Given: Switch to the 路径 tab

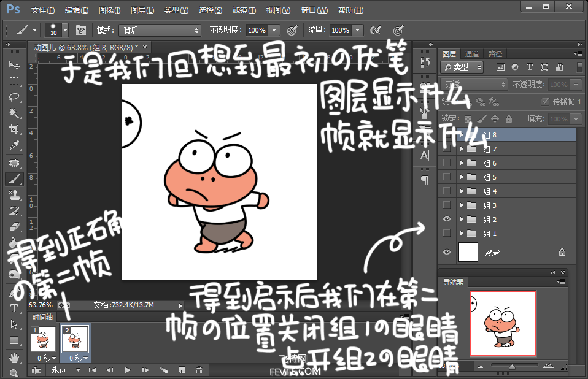Looking at the screenshot, I should point(495,54).
